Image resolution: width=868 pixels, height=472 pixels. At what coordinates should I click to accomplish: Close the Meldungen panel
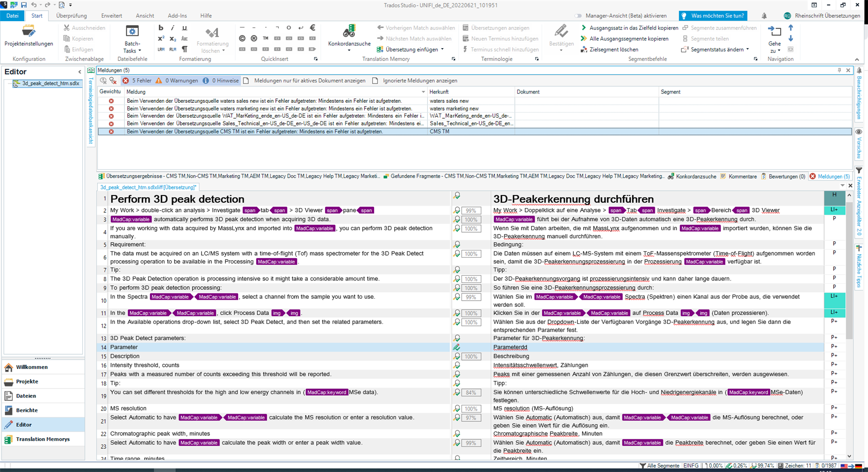point(848,70)
